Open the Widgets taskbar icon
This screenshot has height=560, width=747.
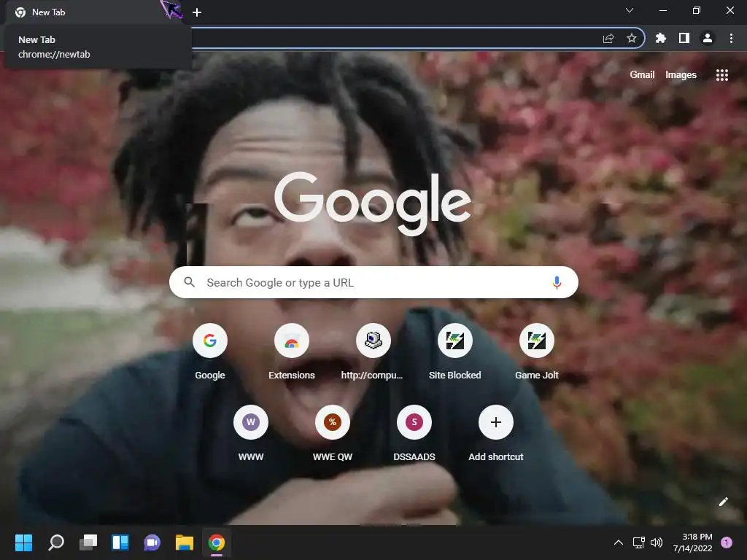(120, 542)
